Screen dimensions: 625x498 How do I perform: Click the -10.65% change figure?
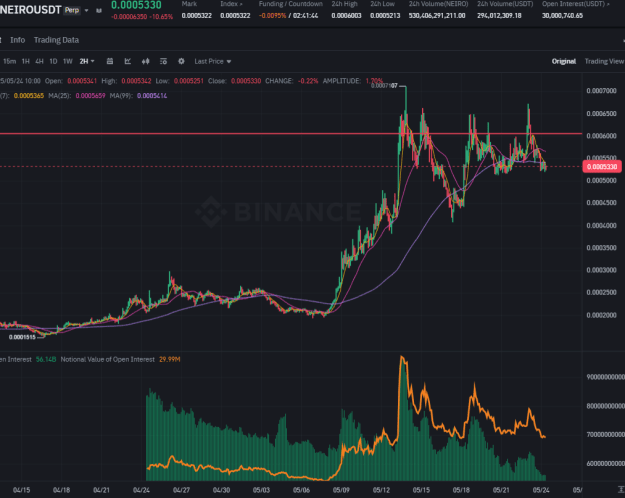pos(161,17)
